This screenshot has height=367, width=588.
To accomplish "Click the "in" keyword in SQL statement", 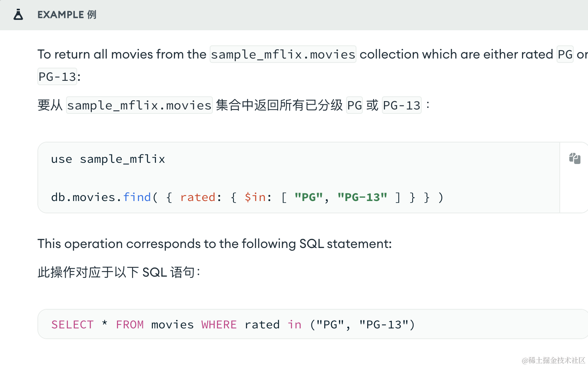I will pyautogui.click(x=294, y=324).
